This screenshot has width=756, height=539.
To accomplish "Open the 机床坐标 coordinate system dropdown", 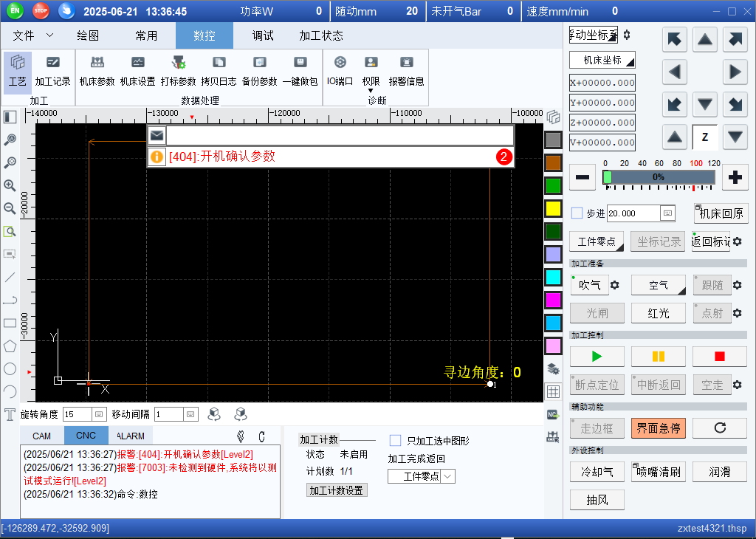I will coord(602,60).
